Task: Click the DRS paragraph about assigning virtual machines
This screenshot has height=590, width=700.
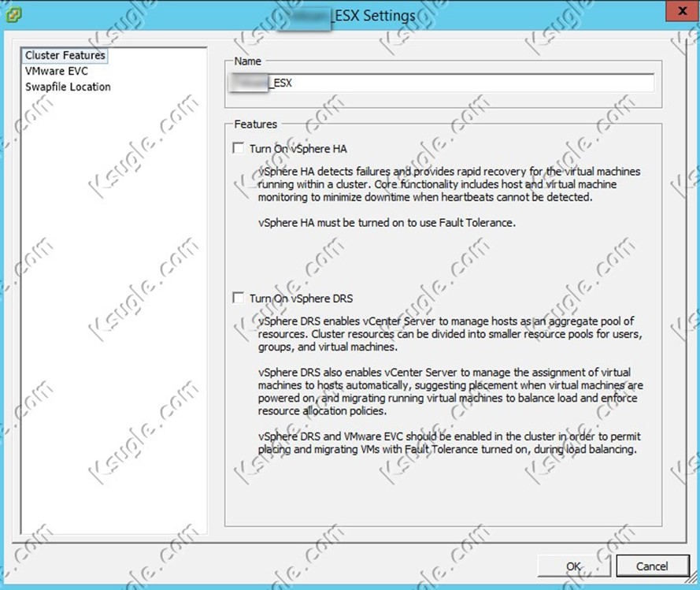Action: click(x=450, y=391)
